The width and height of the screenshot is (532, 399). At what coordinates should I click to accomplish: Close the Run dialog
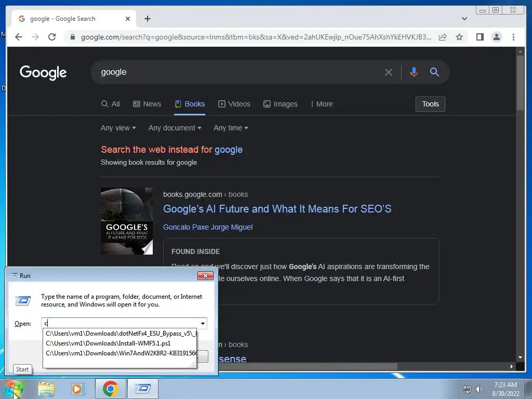coord(205,275)
